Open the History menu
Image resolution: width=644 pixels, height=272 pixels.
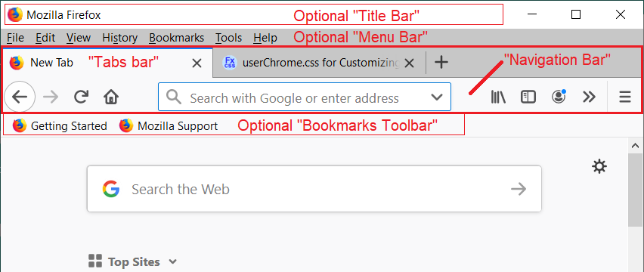(120, 38)
